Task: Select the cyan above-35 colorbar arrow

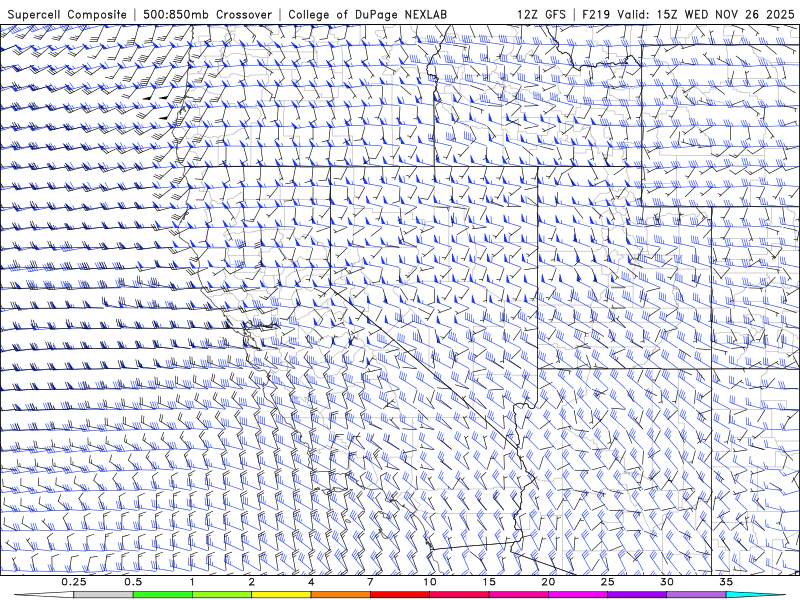Action: [755, 595]
